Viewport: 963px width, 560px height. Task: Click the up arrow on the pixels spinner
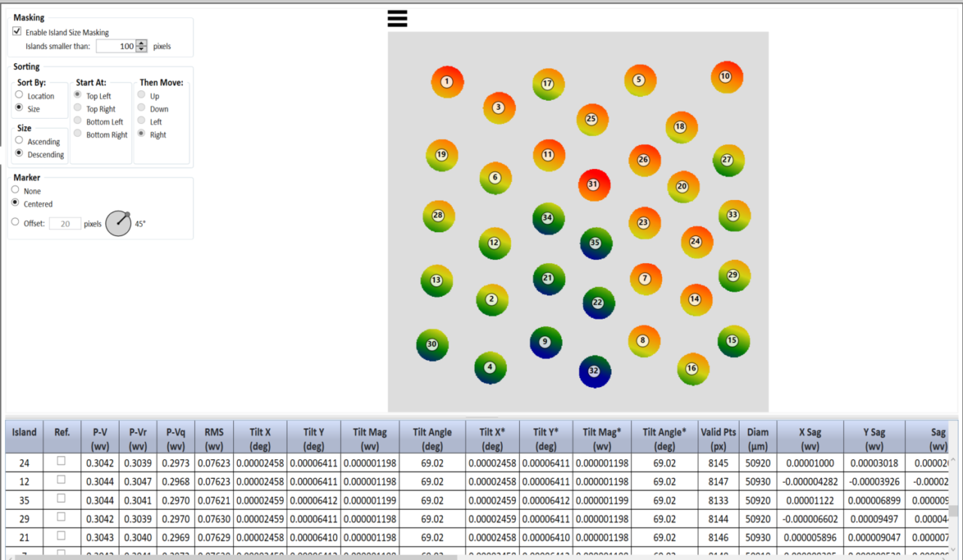click(140, 42)
